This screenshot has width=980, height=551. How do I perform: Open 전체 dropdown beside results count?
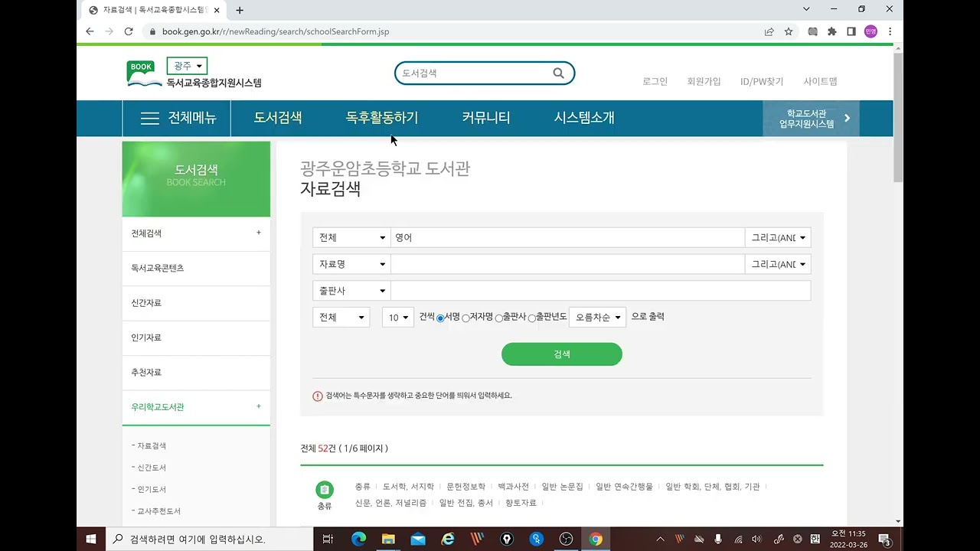click(x=341, y=317)
